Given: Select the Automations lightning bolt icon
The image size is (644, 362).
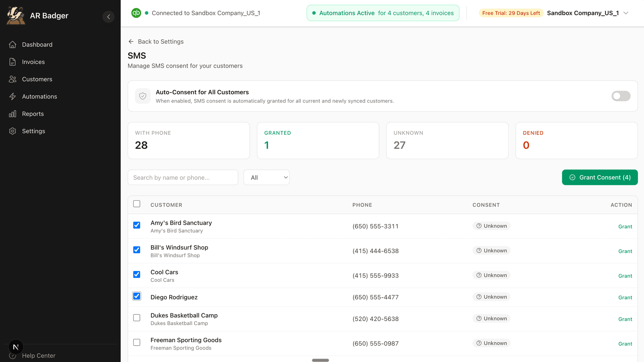Looking at the screenshot, I should point(12,96).
